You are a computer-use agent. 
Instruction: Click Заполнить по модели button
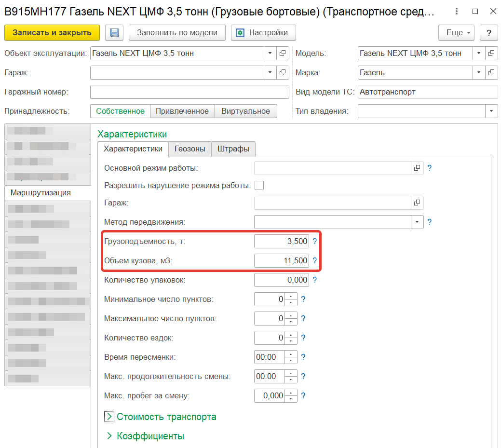pos(177,33)
